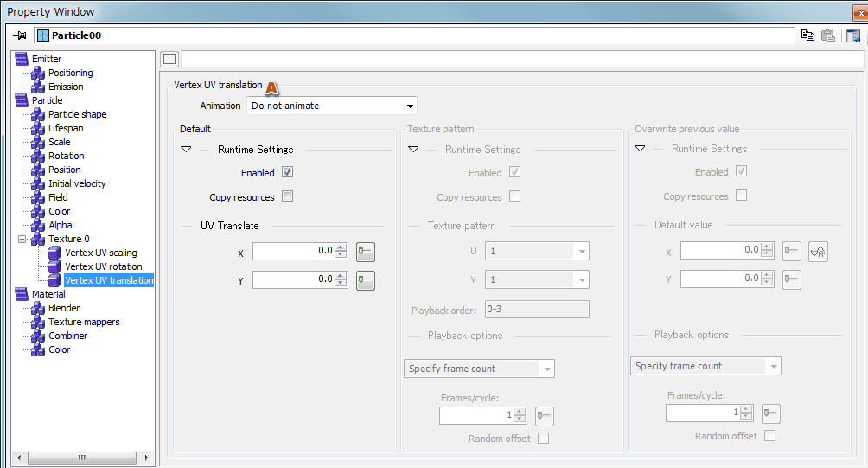The height and width of the screenshot is (468, 868).
Task: Collapse the Default Runtime Settings section
Action: tap(186, 150)
